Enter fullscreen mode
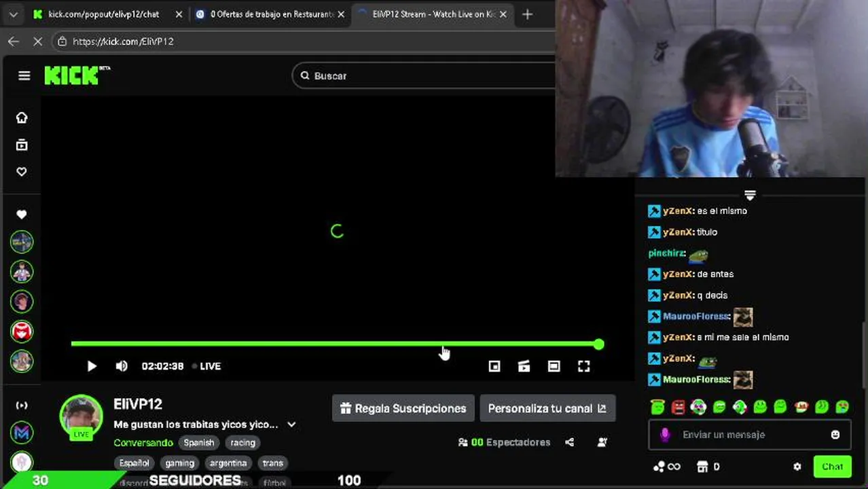The height and width of the screenshot is (489, 868). tap(584, 366)
